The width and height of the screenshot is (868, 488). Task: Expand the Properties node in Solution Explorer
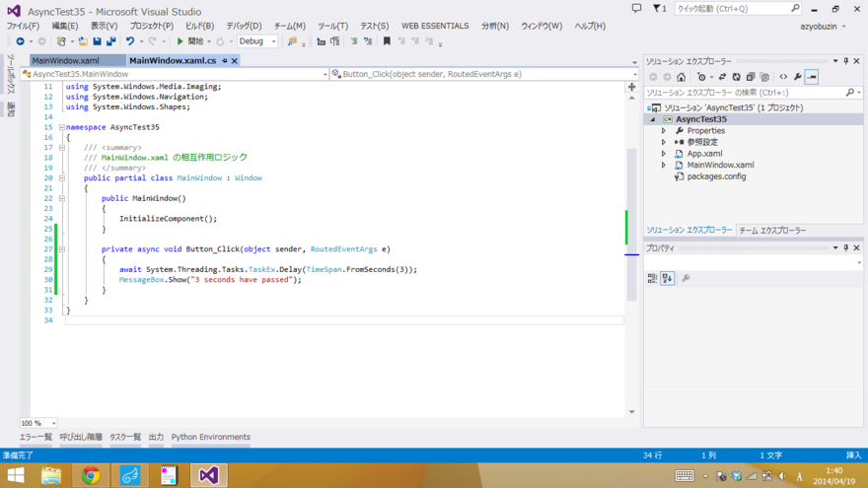pyautogui.click(x=664, y=131)
